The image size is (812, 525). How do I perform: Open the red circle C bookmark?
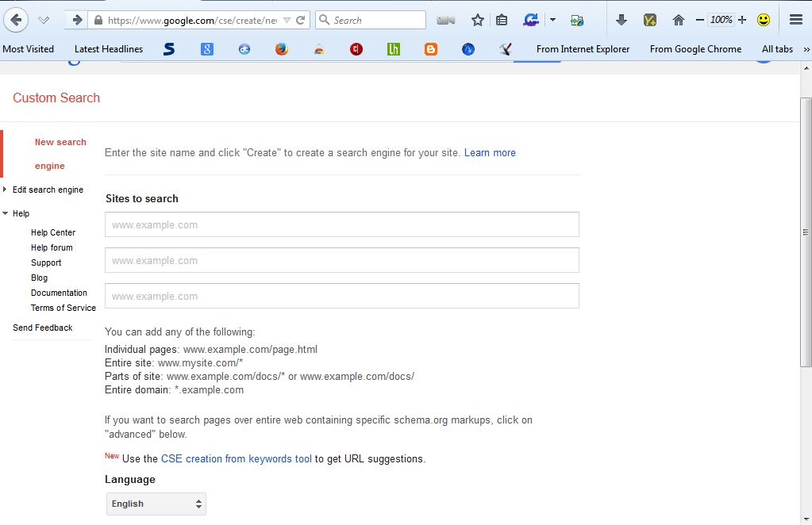(356, 49)
